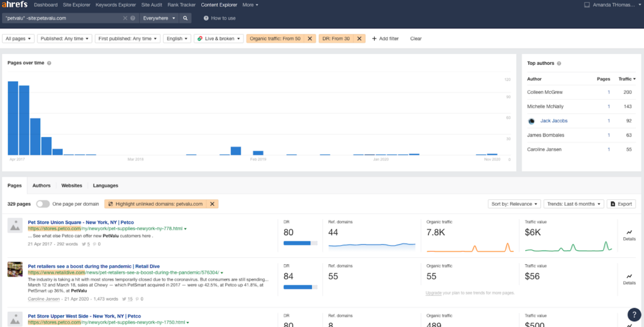Open the How to use help icon

[206, 18]
